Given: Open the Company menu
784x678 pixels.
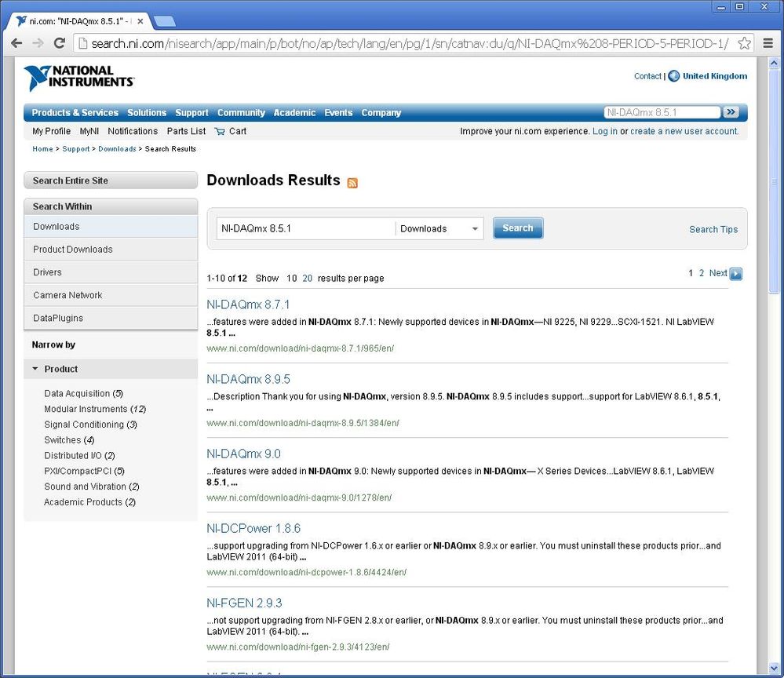Looking at the screenshot, I should pos(381,112).
